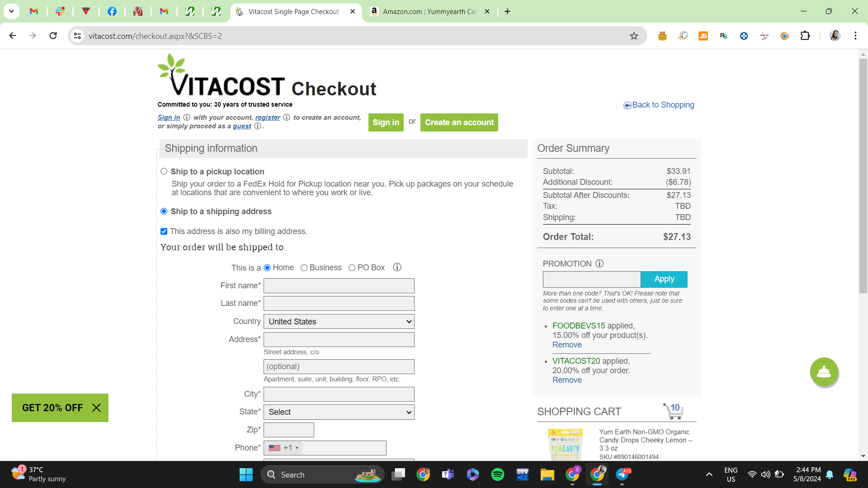868x488 pixels.
Task: Choose the Business address type
Action: pyautogui.click(x=304, y=268)
